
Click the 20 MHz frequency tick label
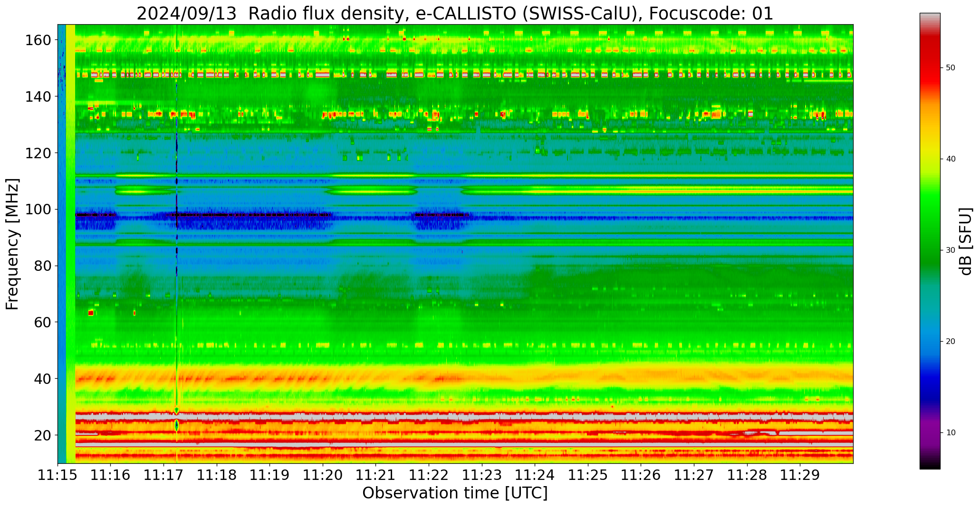[x=42, y=435]
